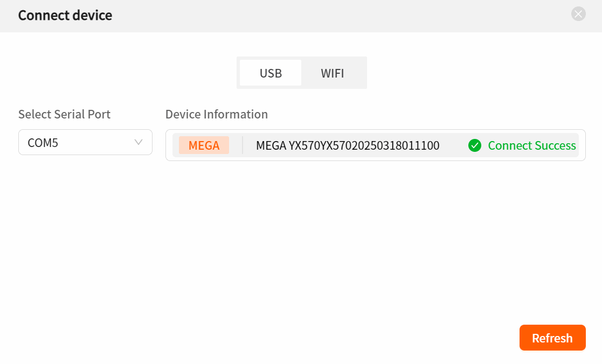Click the orange MEGA device badge
602x364 pixels.
pos(204,145)
